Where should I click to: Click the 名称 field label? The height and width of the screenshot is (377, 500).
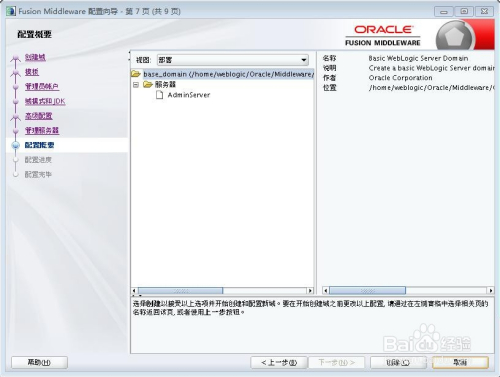click(329, 58)
